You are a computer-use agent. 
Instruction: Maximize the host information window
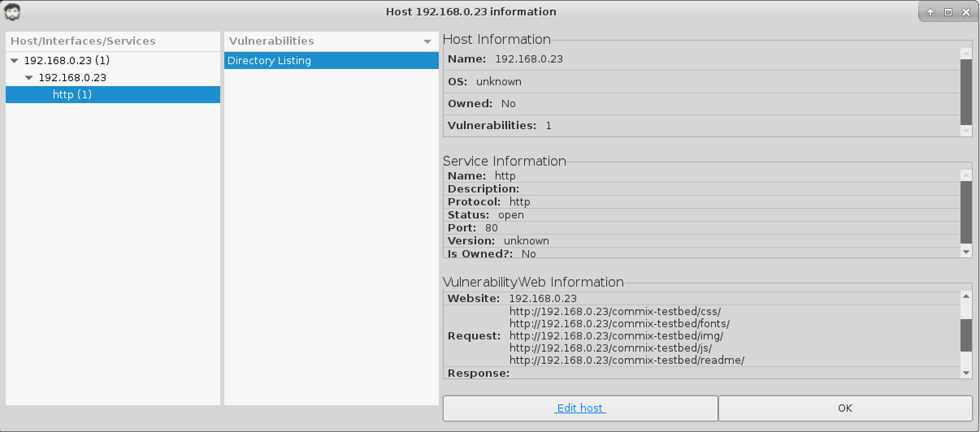(x=948, y=12)
